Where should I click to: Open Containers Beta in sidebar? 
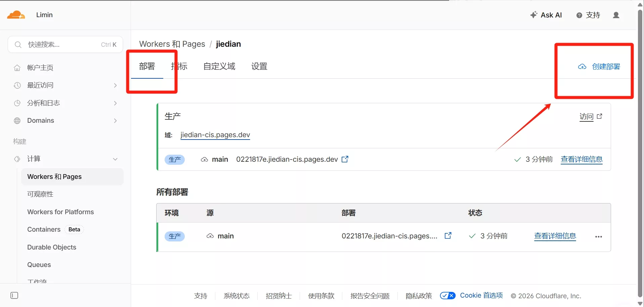(55, 229)
